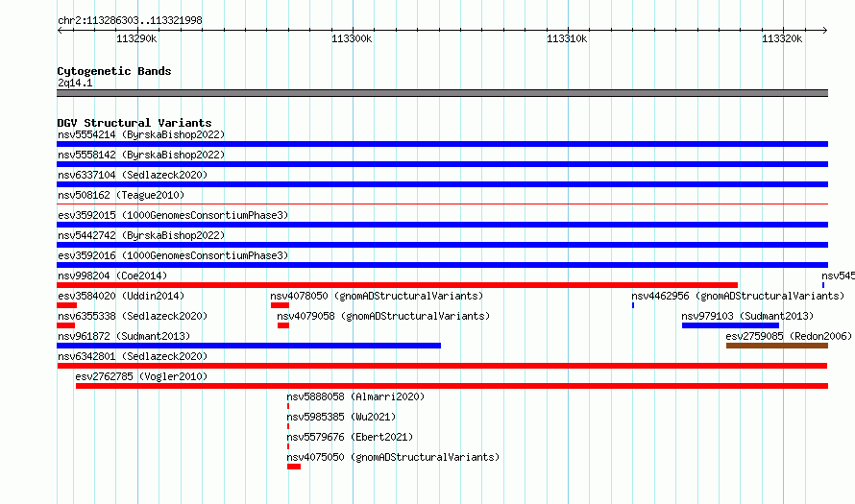Click the blue bar of nsv979103
The image size is (855, 504).
click(x=730, y=325)
